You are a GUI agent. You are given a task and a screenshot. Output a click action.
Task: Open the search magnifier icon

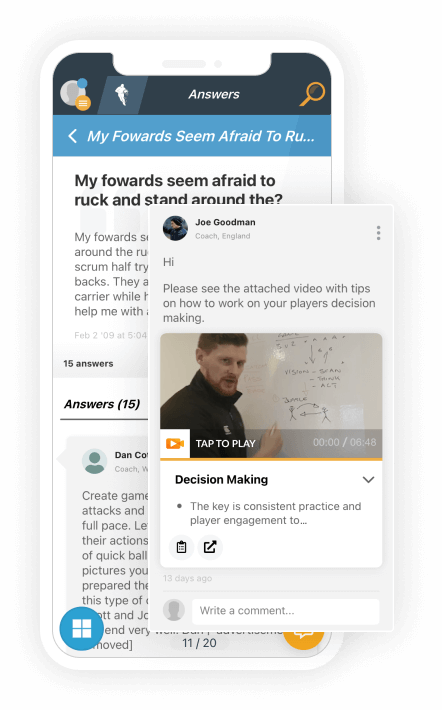[312, 94]
